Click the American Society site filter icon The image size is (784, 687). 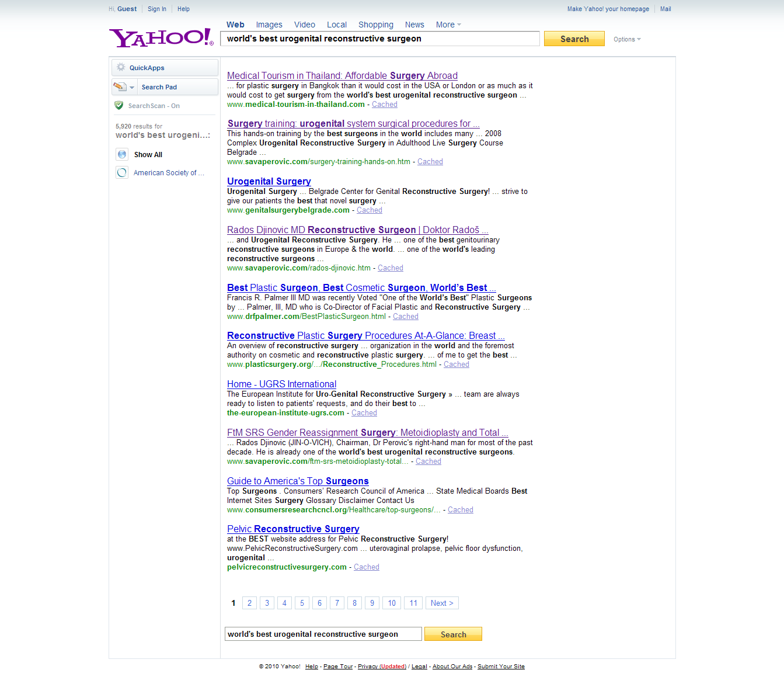(x=122, y=172)
